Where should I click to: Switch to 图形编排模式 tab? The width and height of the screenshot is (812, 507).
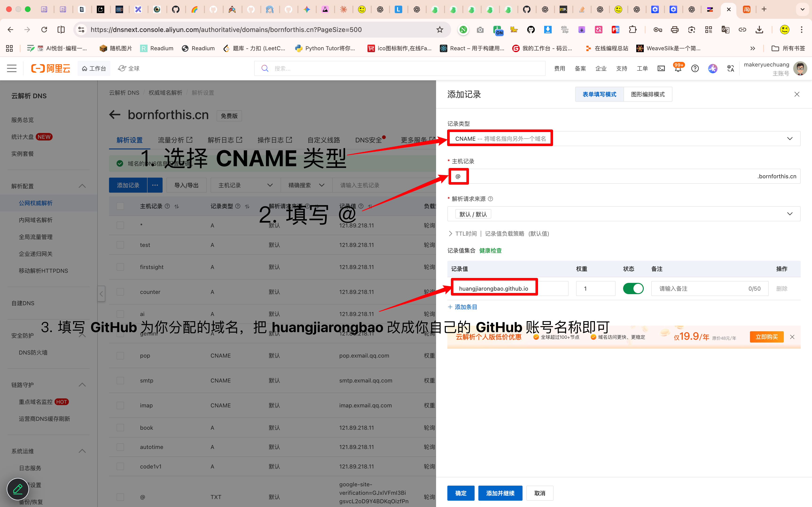click(x=648, y=94)
